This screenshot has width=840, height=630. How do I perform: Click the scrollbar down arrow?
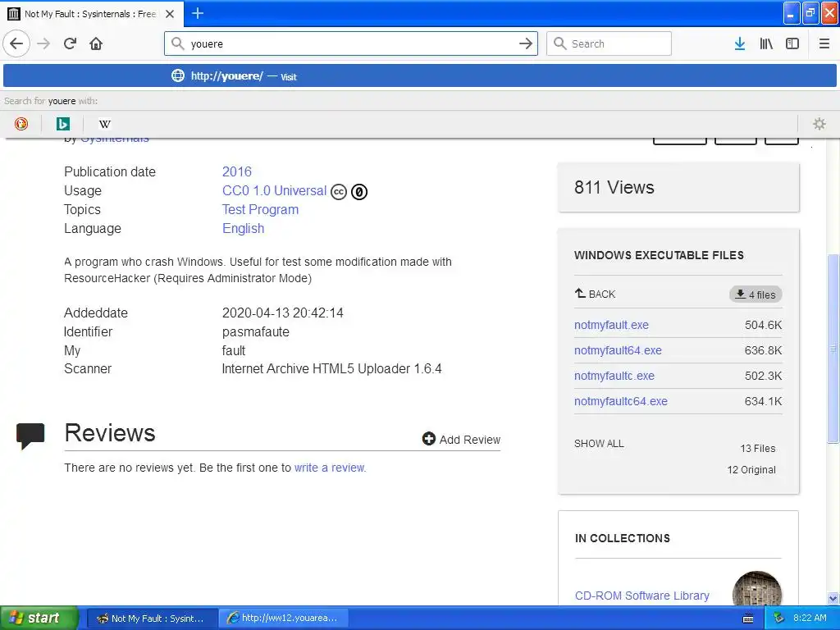coord(833,598)
